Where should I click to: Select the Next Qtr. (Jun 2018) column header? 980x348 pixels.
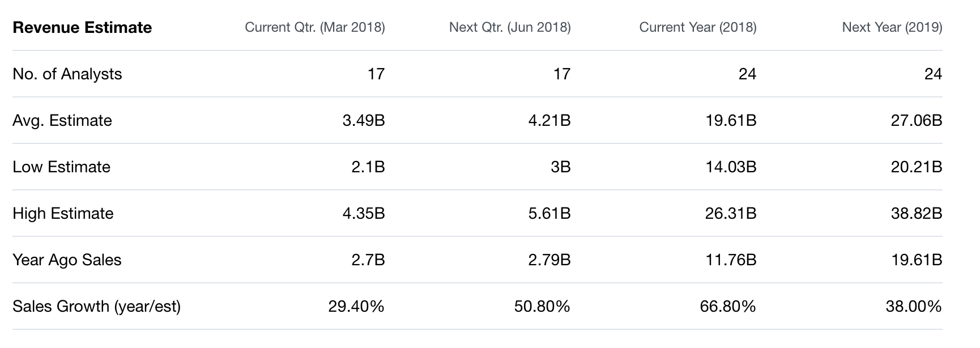[510, 27]
